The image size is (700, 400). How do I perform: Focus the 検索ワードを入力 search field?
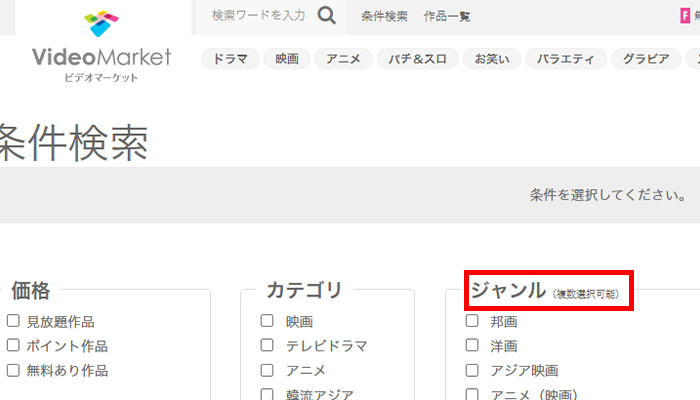point(258,16)
